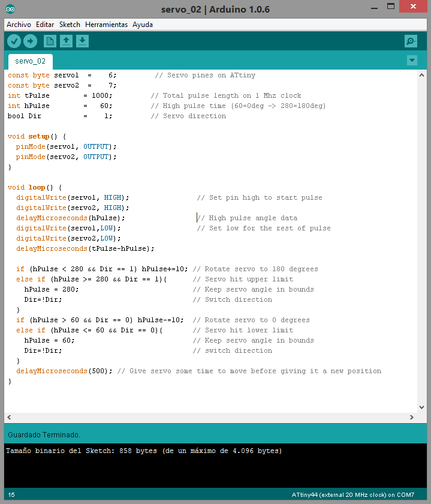Create a new sketch with the page icon

pos(50,41)
